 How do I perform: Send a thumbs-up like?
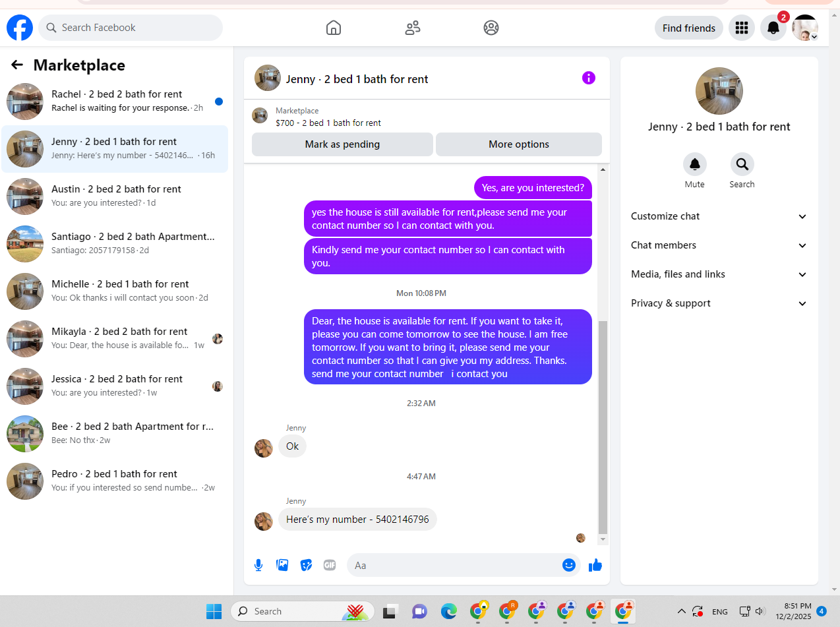(x=595, y=565)
